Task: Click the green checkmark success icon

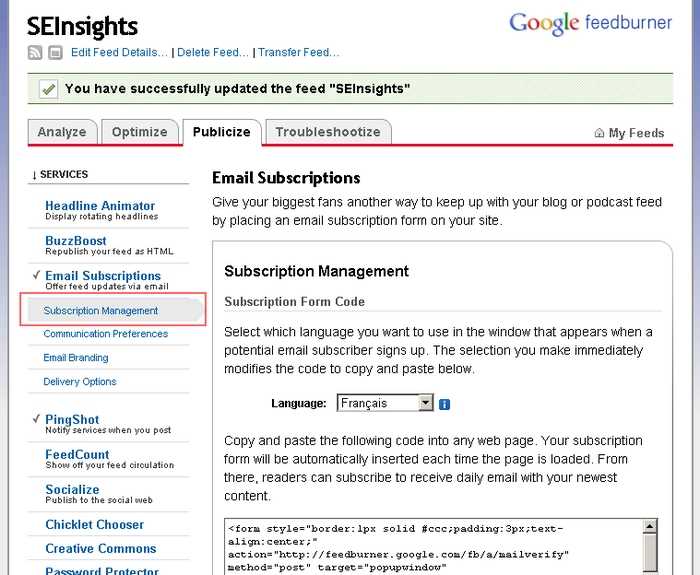Action: [x=48, y=89]
